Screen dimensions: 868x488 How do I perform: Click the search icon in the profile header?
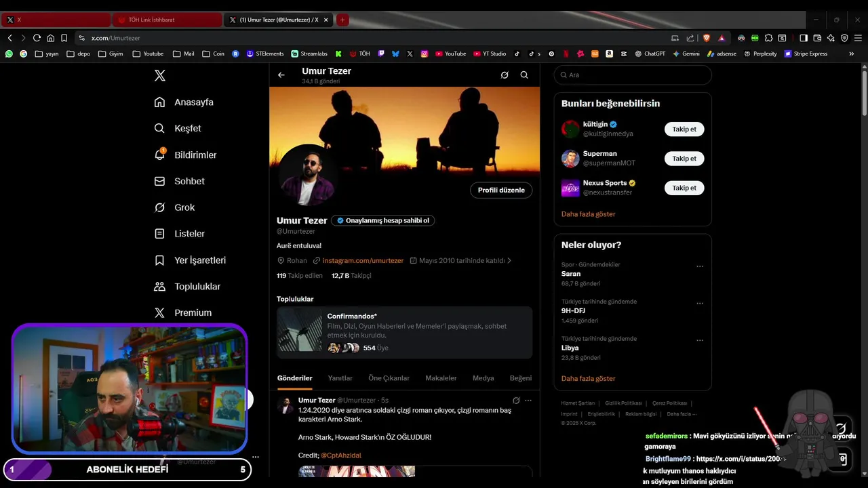point(524,75)
